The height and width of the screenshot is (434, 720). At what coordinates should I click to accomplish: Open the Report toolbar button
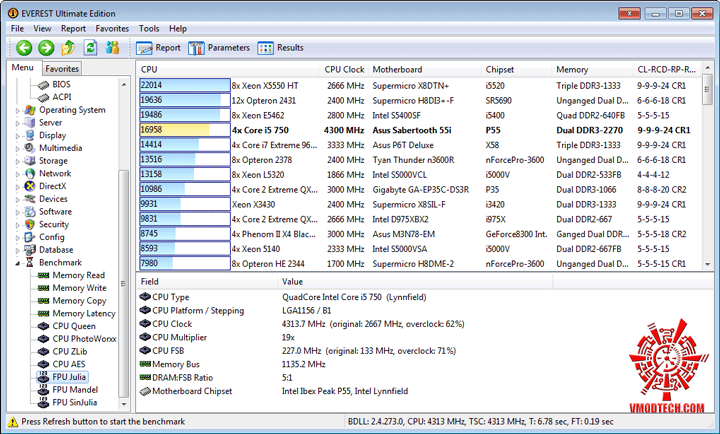[x=158, y=48]
